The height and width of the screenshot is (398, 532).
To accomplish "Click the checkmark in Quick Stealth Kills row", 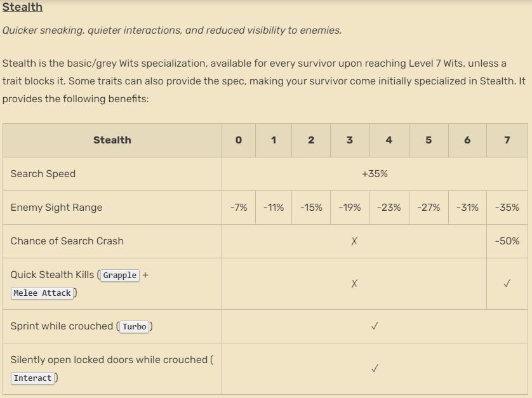I will coord(507,284).
